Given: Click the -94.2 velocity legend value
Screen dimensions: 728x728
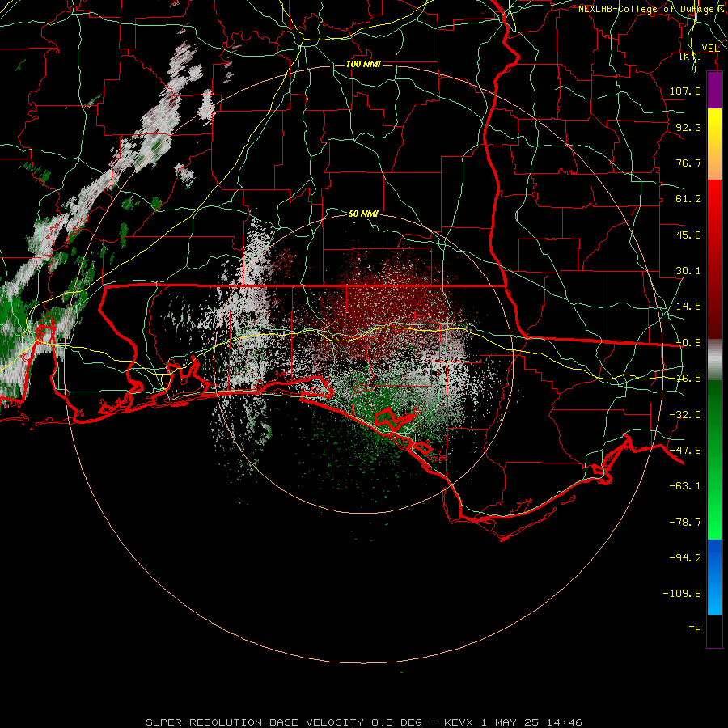Looking at the screenshot, I should (685, 558).
